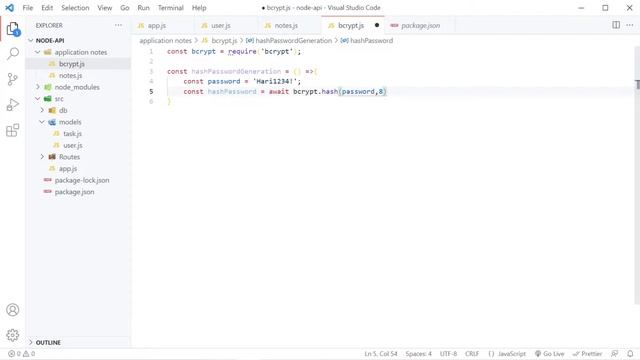The image size is (640, 360).
Task: Click the VS Code logo icon
Action: tap(9, 8)
